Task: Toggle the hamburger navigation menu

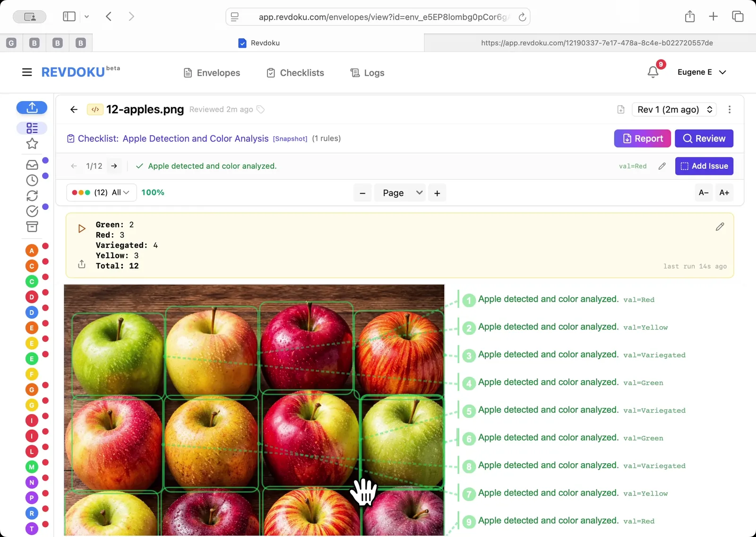Action: point(27,72)
